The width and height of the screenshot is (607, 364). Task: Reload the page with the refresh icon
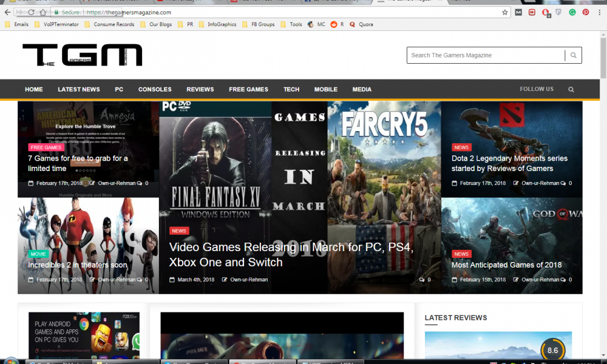pos(31,12)
